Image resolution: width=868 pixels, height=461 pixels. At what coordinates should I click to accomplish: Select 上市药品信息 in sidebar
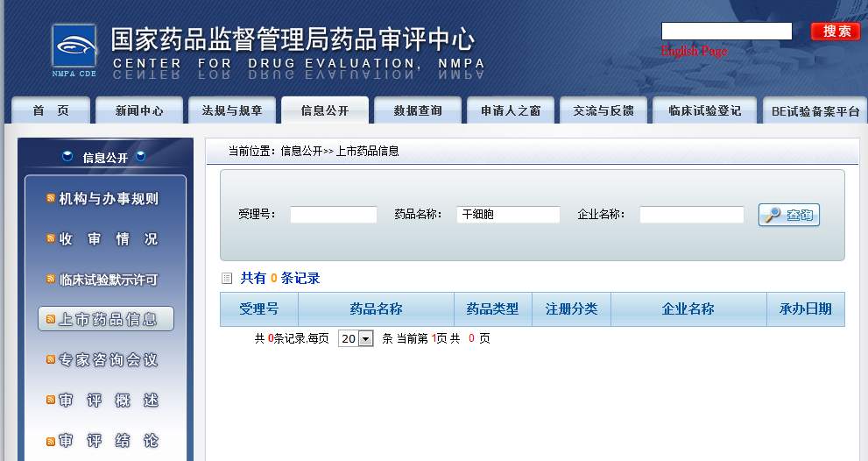tap(106, 319)
